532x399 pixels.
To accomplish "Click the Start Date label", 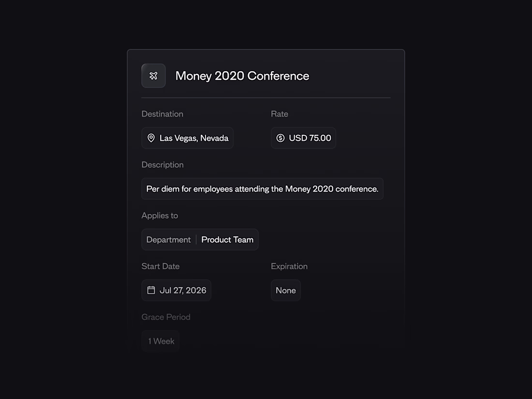I will [x=160, y=266].
